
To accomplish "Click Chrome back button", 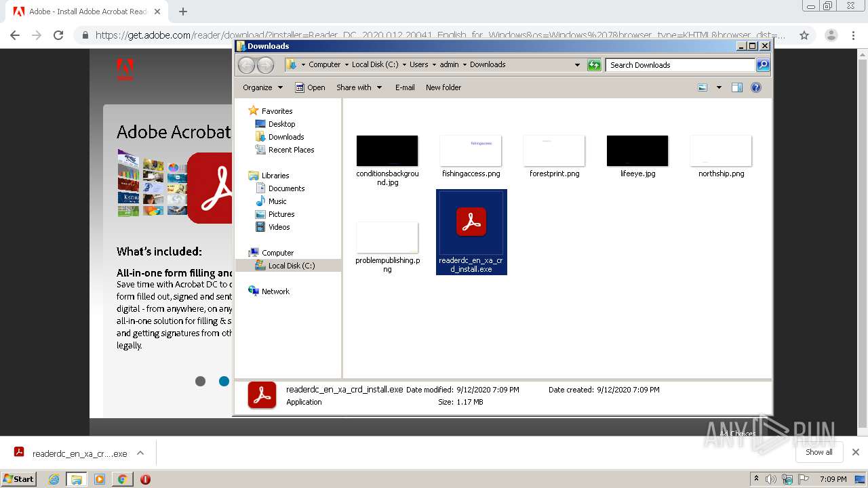I will click(x=15, y=35).
